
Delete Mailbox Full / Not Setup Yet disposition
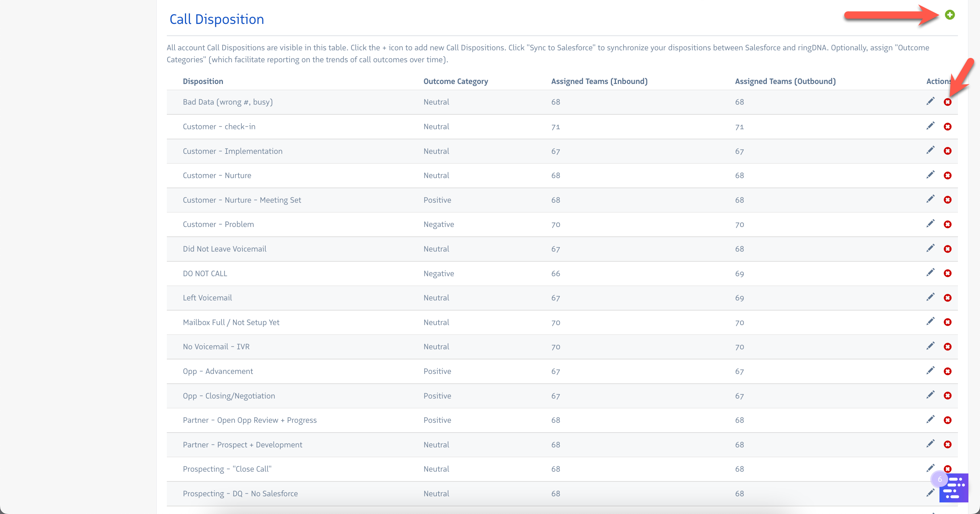(x=947, y=322)
